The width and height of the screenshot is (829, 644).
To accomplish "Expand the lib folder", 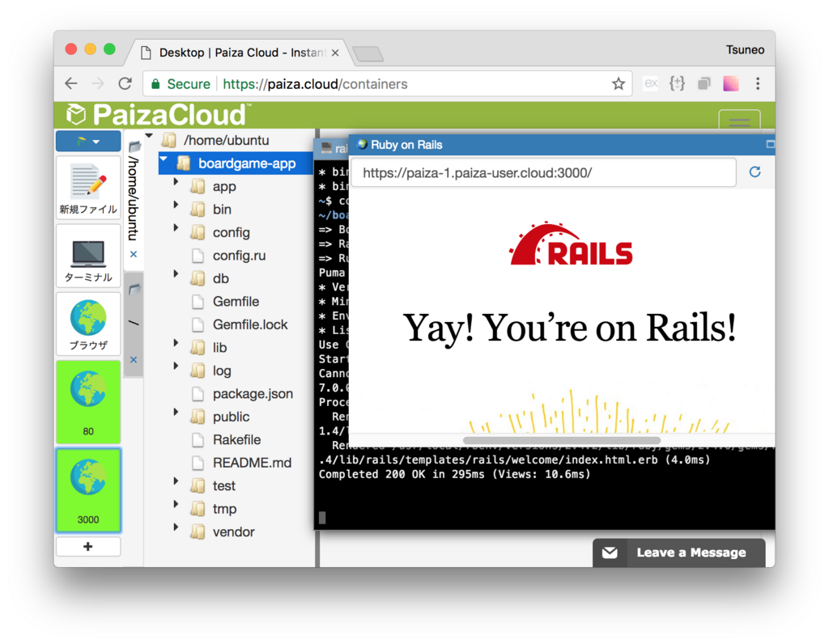I will tap(176, 343).
